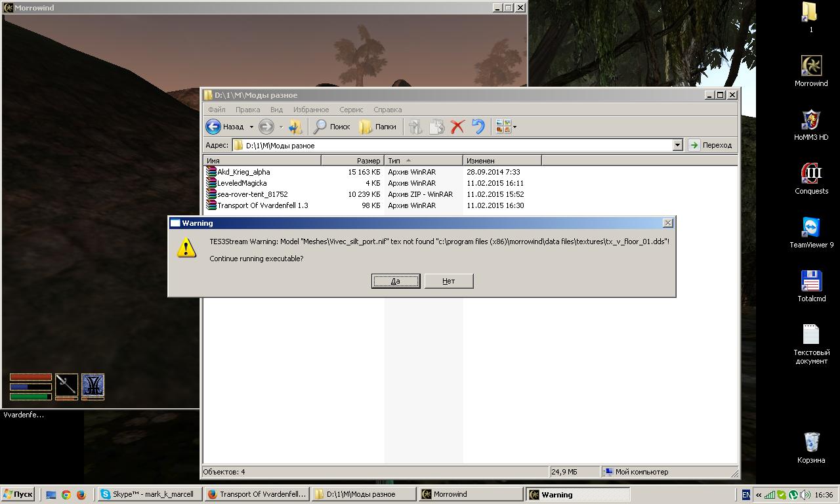Click the blue Undo arrow icon

(x=478, y=127)
